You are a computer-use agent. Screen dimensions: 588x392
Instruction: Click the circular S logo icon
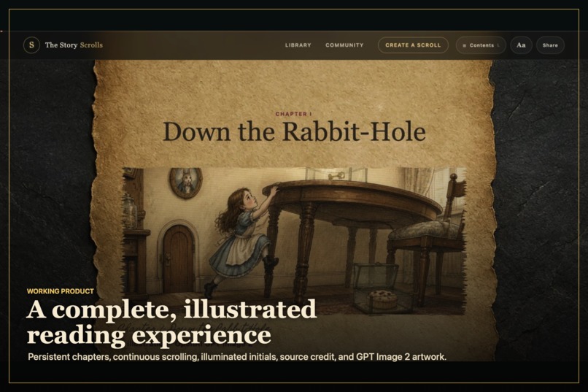pos(31,45)
